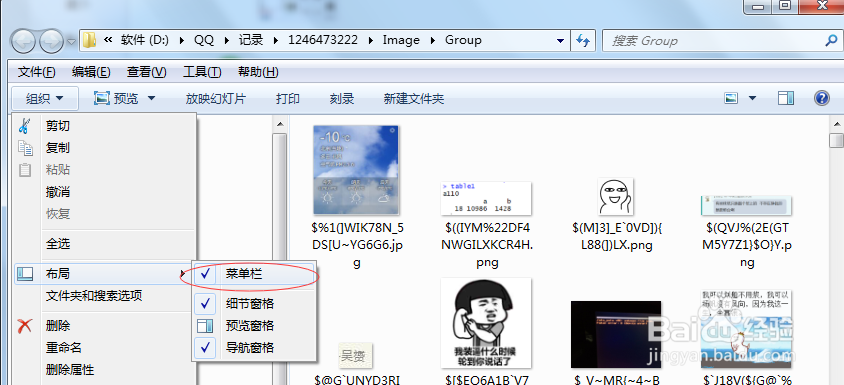
Task: Click the Preview pane (预览窗格) icon in submenu
Action: [x=205, y=326]
